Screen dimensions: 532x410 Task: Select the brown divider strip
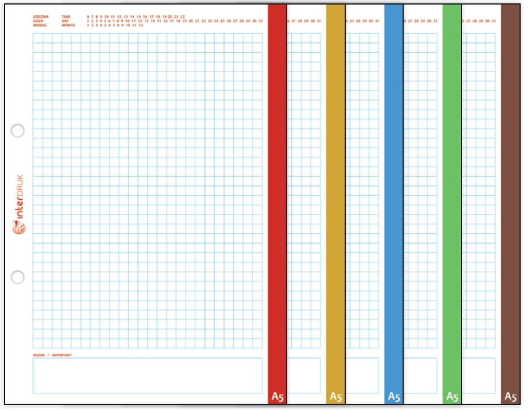tap(510, 204)
